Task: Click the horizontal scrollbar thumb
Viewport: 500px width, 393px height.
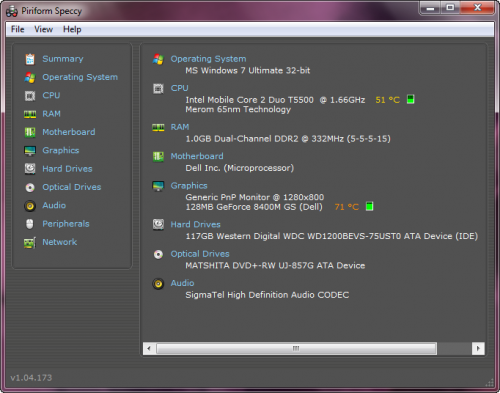Action: click(x=296, y=349)
